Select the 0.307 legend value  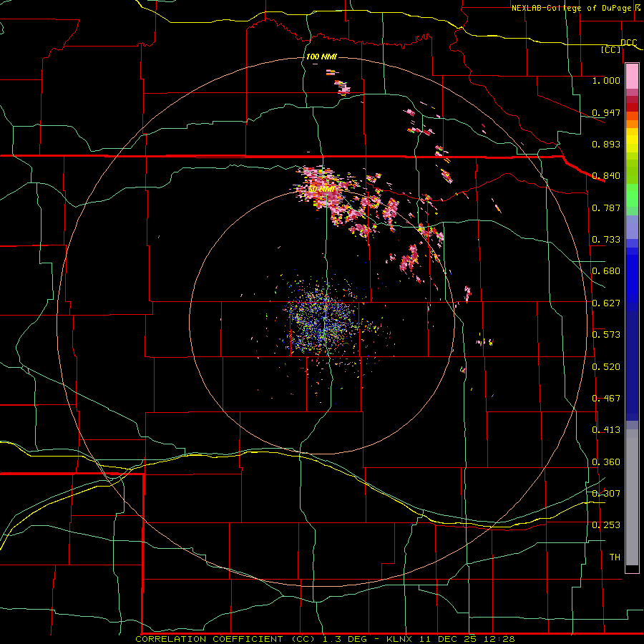coord(606,494)
